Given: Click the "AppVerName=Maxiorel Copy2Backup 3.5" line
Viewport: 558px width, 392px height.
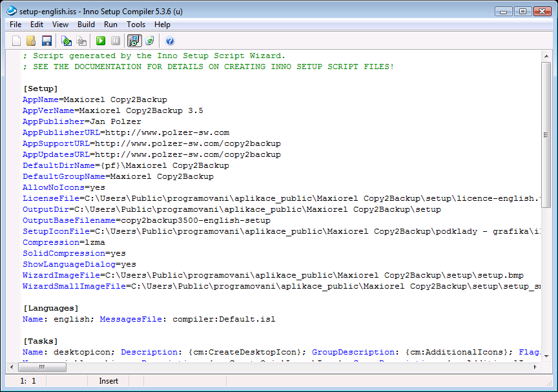Looking at the screenshot, I should (x=113, y=110).
